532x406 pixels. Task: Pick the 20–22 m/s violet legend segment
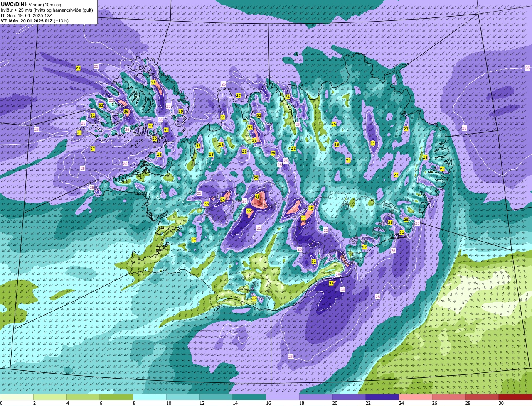point(349,397)
